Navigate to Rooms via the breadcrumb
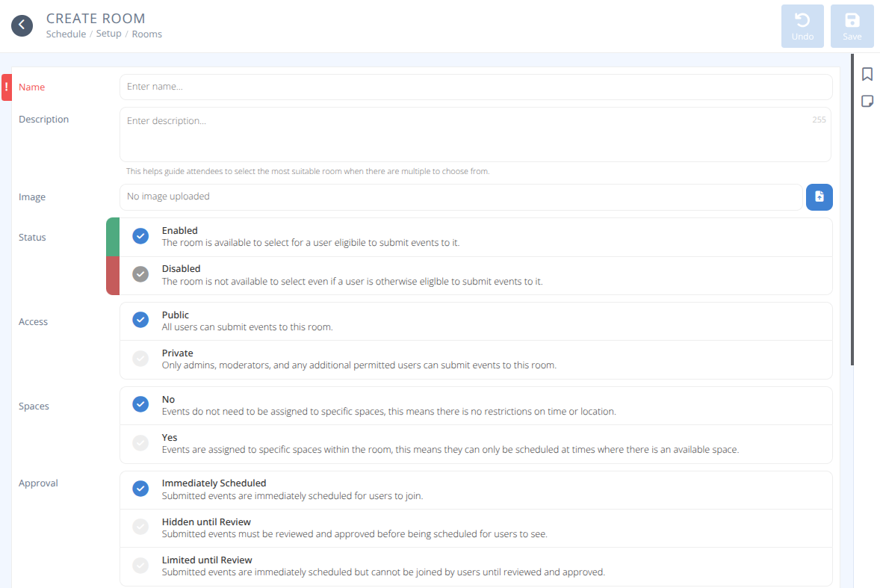The height and width of the screenshot is (588, 880). 146,34
